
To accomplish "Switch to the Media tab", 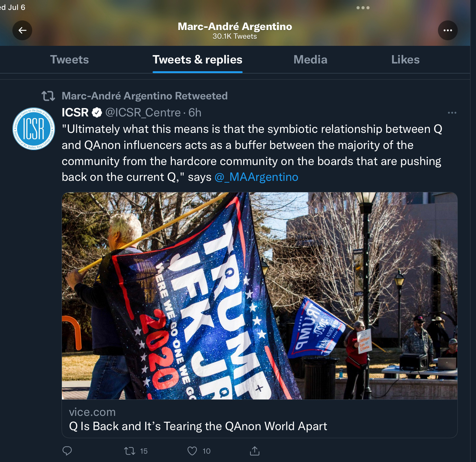I will pyautogui.click(x=310, y=59).
